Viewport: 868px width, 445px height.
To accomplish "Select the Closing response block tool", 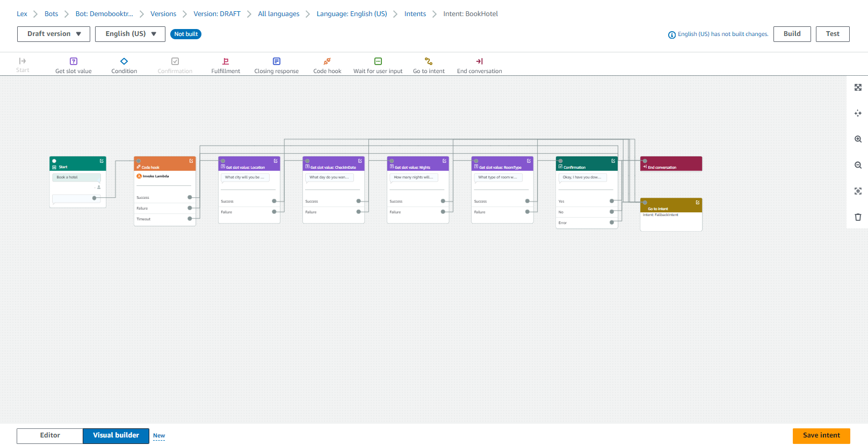I will pyautogui.click(x=277, y=66).
